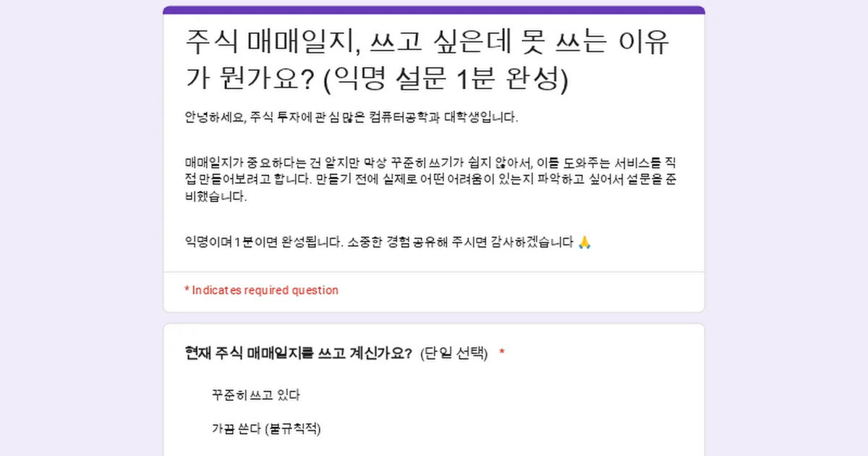The image size is (868, 456).
Task: Click the purple header bar atop the form
Action: [434, 10]
